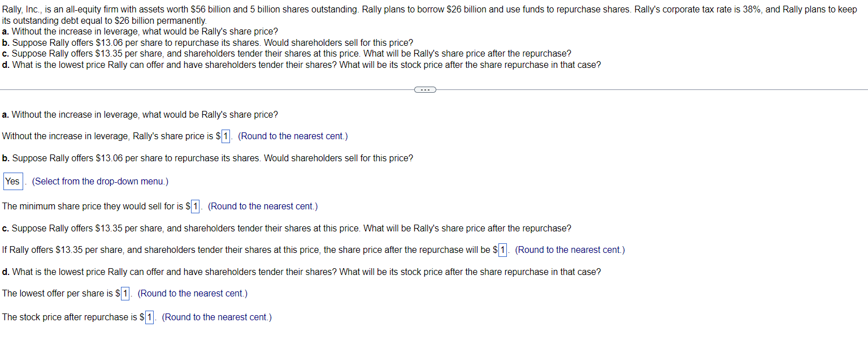Click the rounding hint after the minimum share price box
Image resolution: width=868 pixels, height=344 pixels.
[263, 207]
